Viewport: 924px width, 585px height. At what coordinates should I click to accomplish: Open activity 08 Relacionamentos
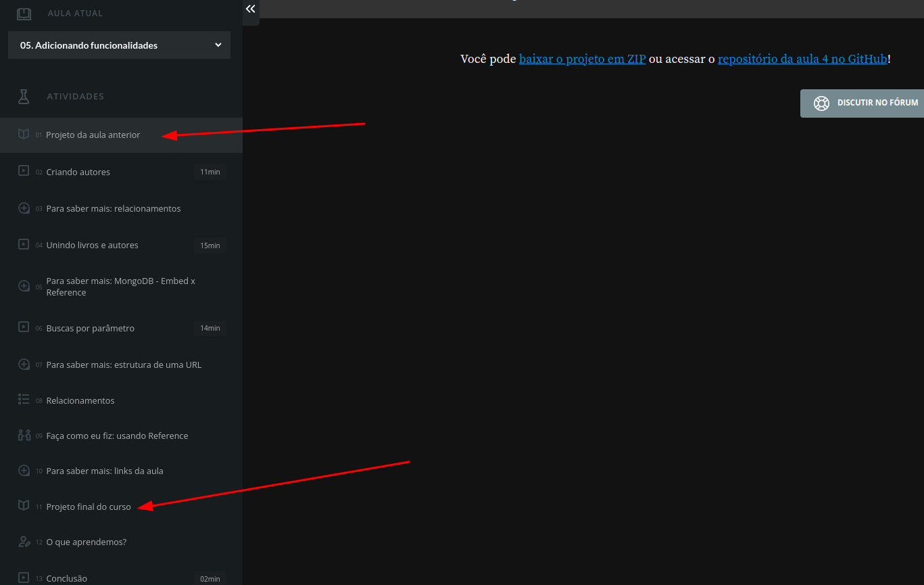[x=121, y=400]
